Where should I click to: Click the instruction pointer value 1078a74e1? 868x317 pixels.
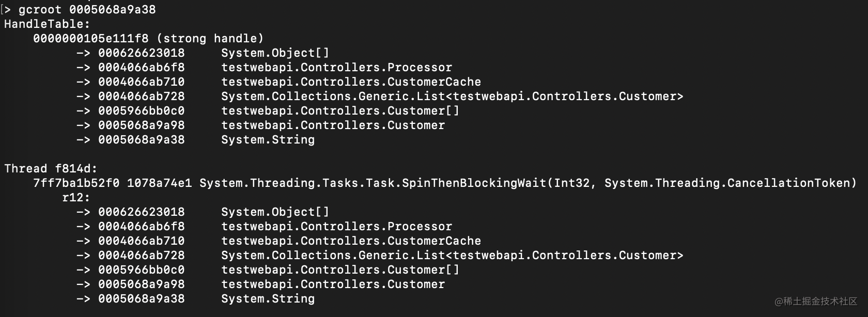click(159, 183)
